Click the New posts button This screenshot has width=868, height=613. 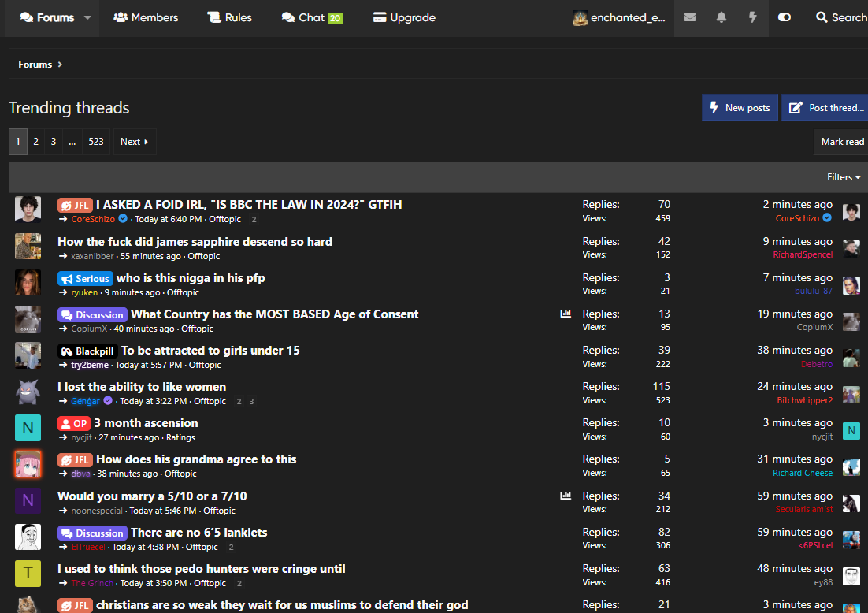740,108
